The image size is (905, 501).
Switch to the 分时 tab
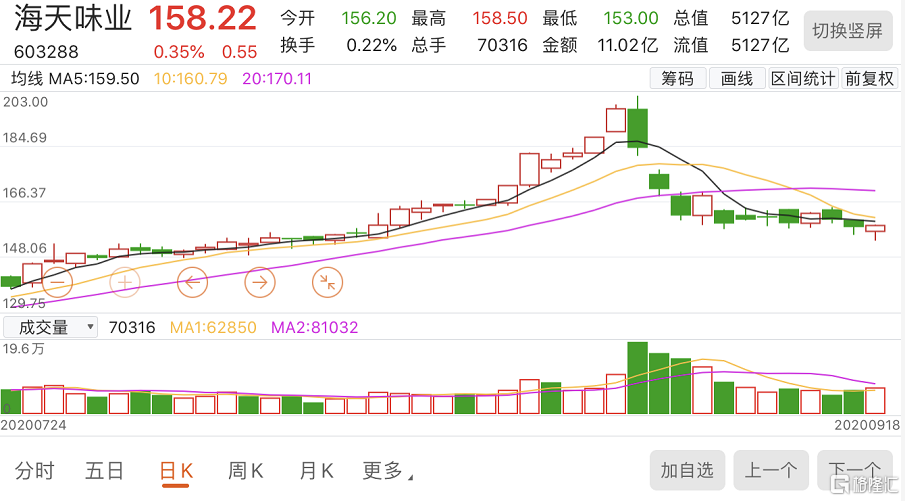(35, 471)
